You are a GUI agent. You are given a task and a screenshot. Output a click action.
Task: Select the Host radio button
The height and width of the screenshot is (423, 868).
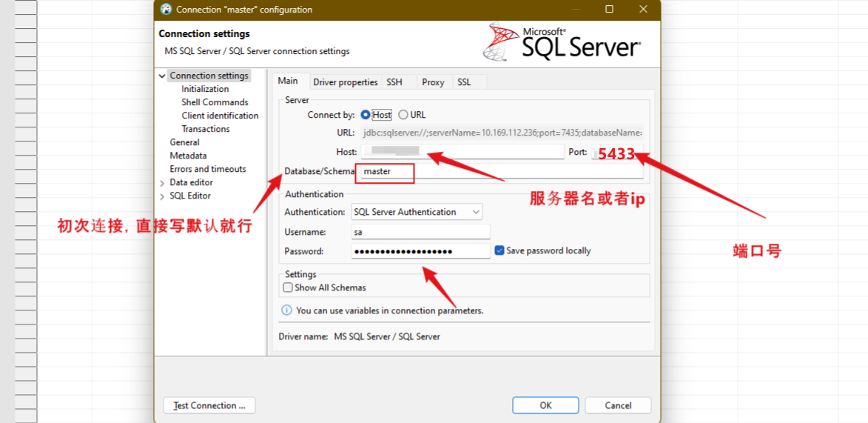point(366,115)
